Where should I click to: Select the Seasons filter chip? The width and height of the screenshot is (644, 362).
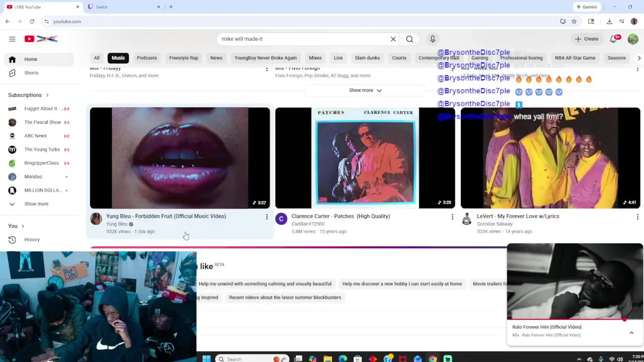616,58
